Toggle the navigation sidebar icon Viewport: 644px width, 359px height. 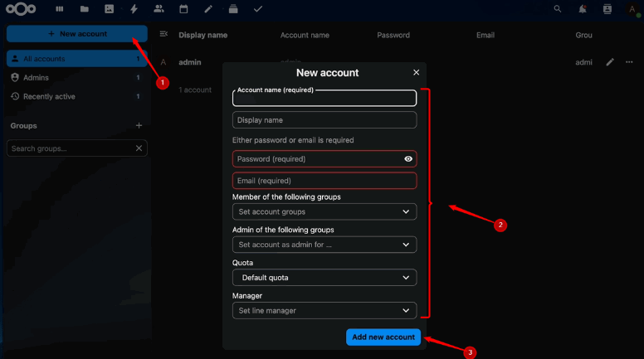click(x=163, y=34)
